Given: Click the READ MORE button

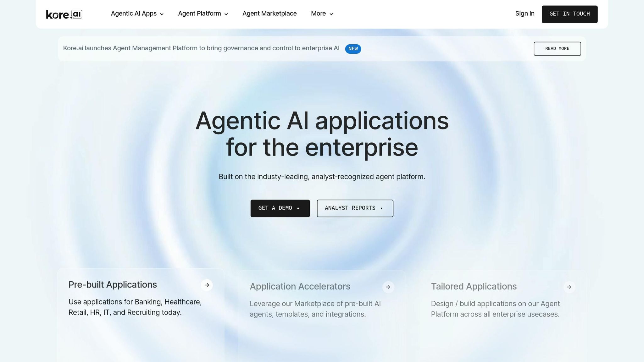Looking at the screenshot, I should pyautogui.click(x=557, y=49).
